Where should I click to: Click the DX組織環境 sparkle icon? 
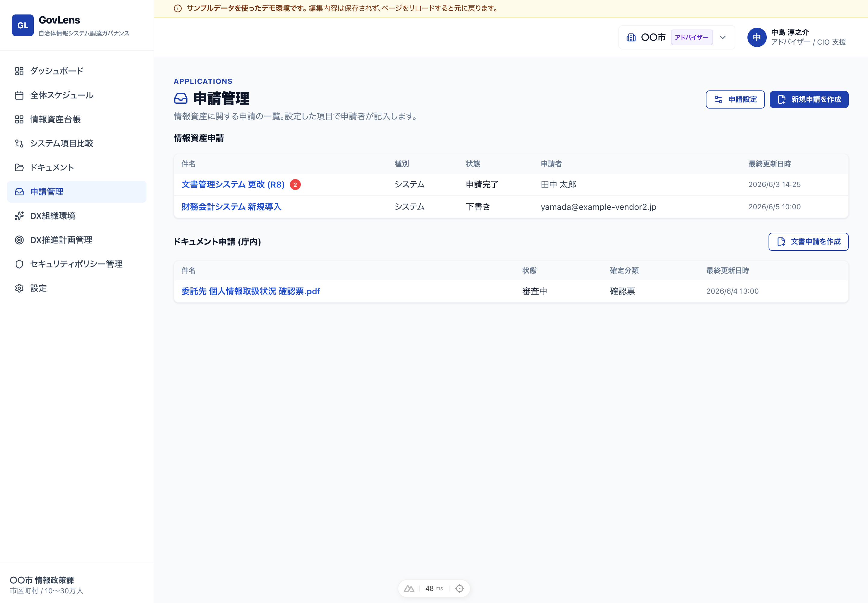[19, 216]
